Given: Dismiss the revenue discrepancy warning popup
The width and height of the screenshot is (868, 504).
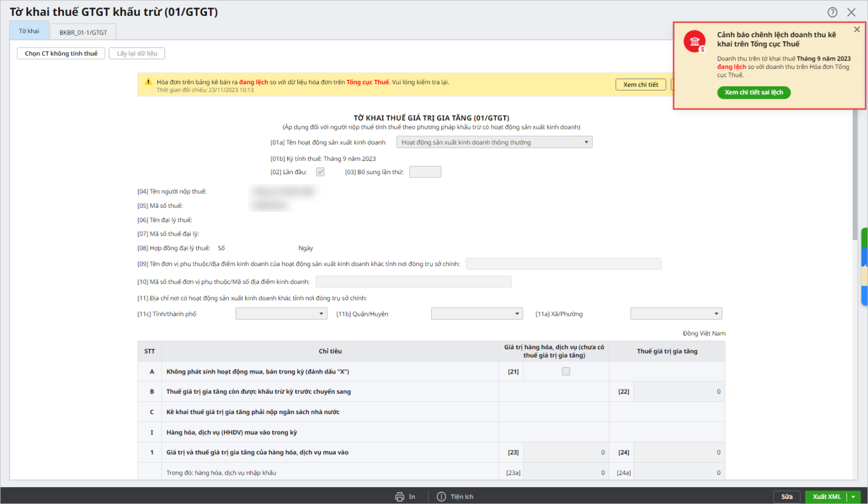Looking at the screenshot, I should (857, 29).
